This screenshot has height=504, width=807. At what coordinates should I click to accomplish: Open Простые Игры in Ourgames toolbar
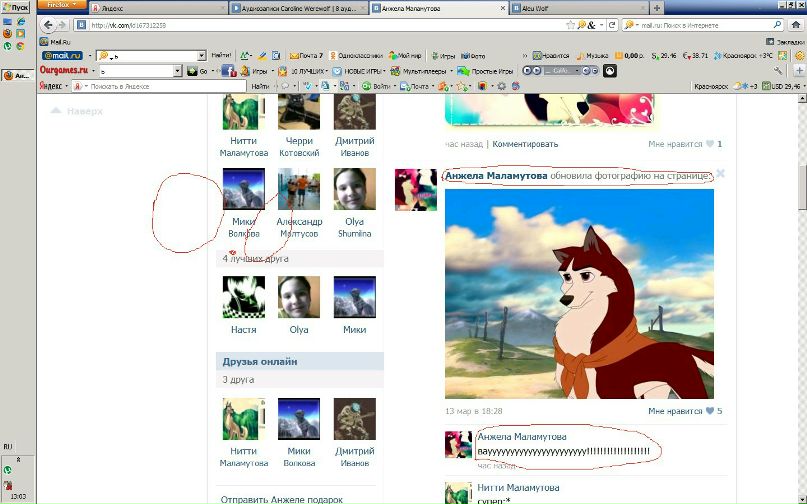(x=485, y=71)
